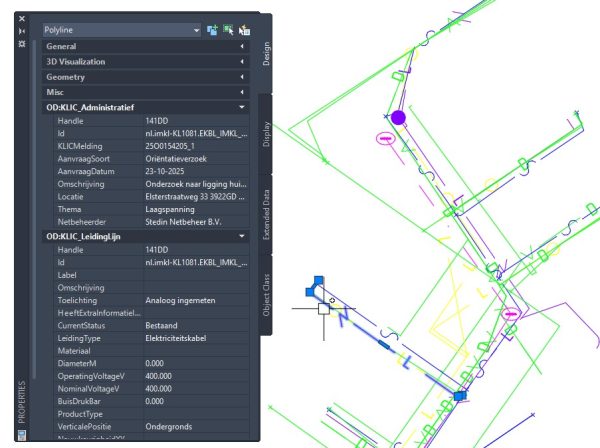Open the Polyline object type dropdown
Image resolution: width=600 pixels, height=448 pixels.
196,30
